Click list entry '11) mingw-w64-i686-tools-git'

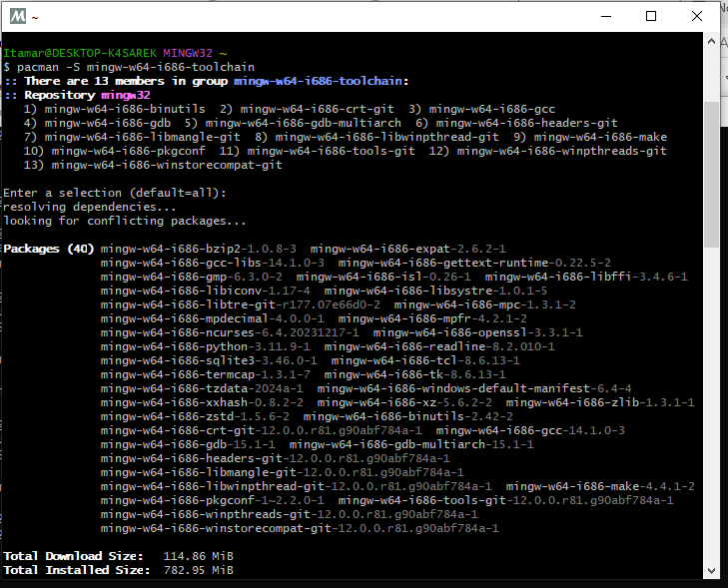click(x=318, y=151)
